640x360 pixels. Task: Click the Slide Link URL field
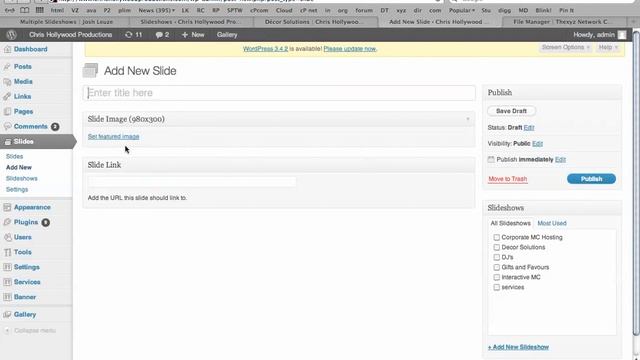pyautogui.click(x=192, y=182)
